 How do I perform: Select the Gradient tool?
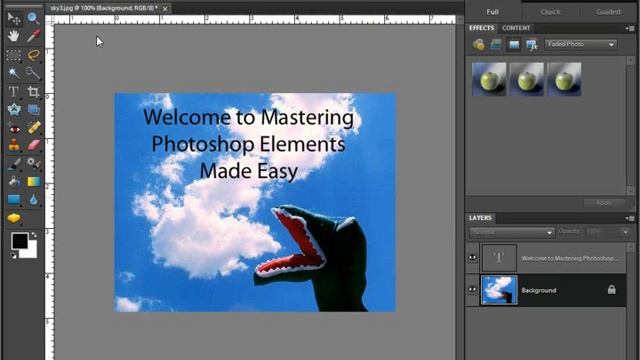coord(33,181)
